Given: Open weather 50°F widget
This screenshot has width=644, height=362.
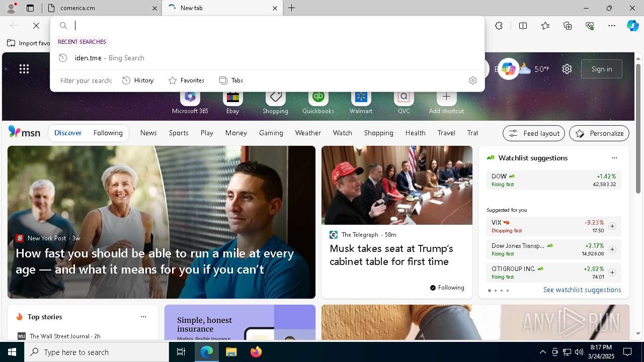Looking at the screenshot, I should click(534, 69).
